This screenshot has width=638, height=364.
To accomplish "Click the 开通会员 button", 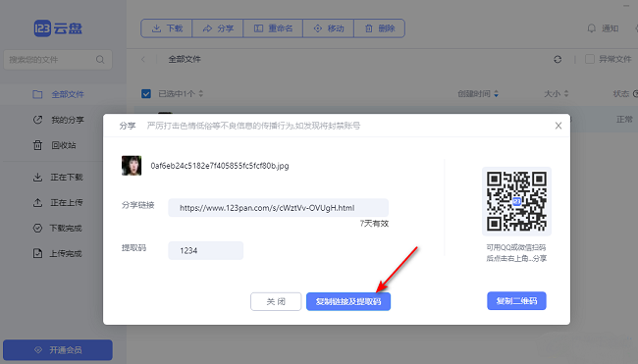I will pos(58,349).
